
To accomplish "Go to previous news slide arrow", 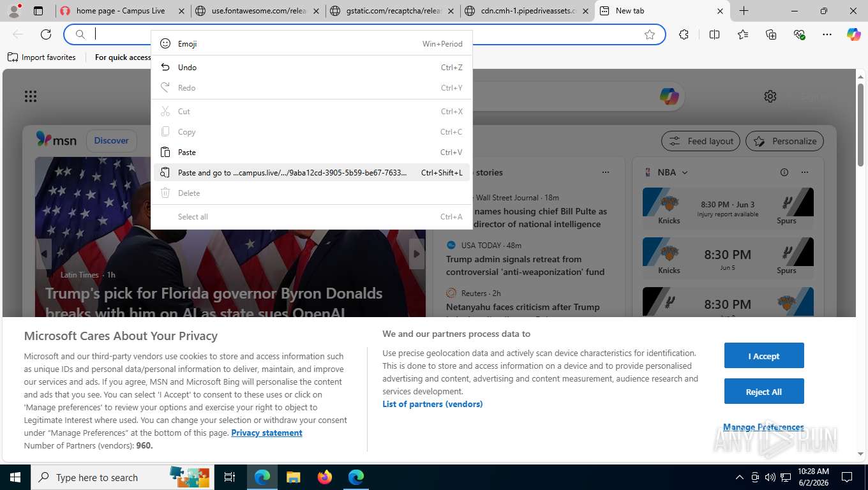I will 44,254.
